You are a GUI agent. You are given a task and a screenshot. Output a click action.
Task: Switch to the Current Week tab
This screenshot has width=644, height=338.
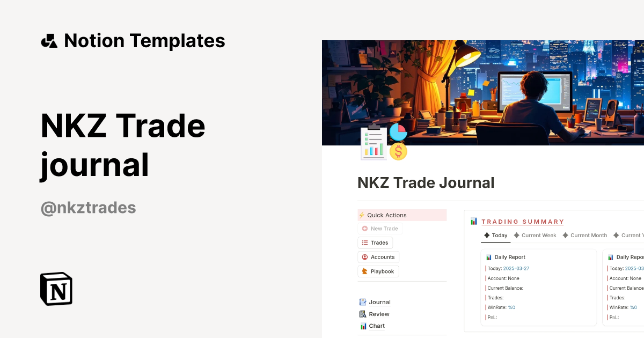click(539, 235)
